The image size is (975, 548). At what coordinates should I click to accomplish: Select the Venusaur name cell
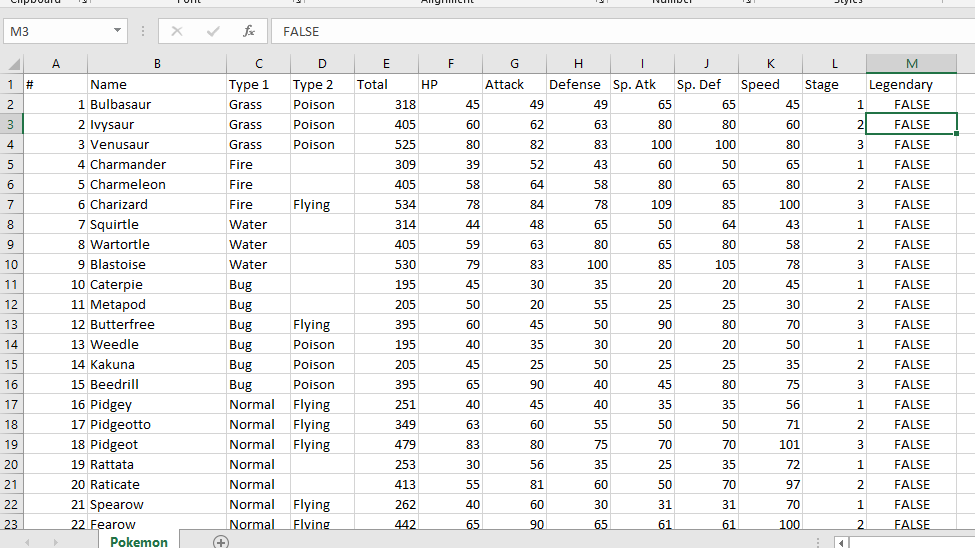[157, 144]
